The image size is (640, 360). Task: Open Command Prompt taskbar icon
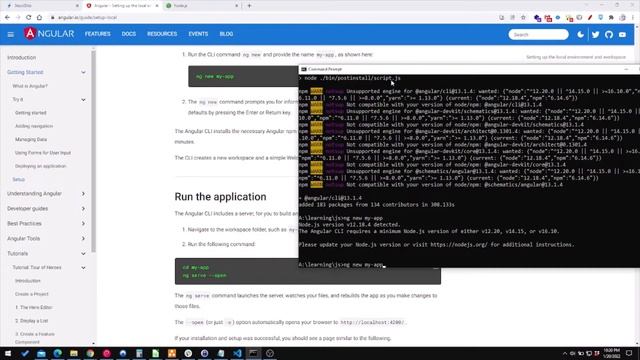[x=253, y=353]
